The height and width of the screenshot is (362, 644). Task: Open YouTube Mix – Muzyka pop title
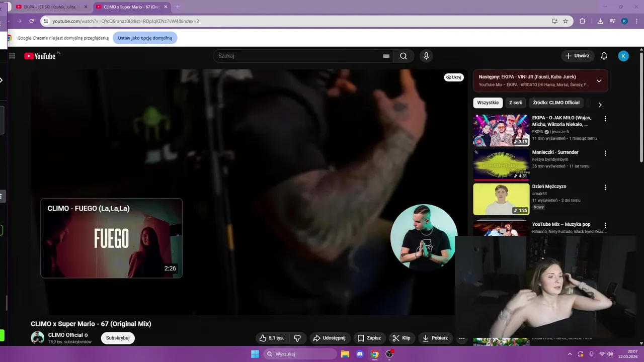561,224
